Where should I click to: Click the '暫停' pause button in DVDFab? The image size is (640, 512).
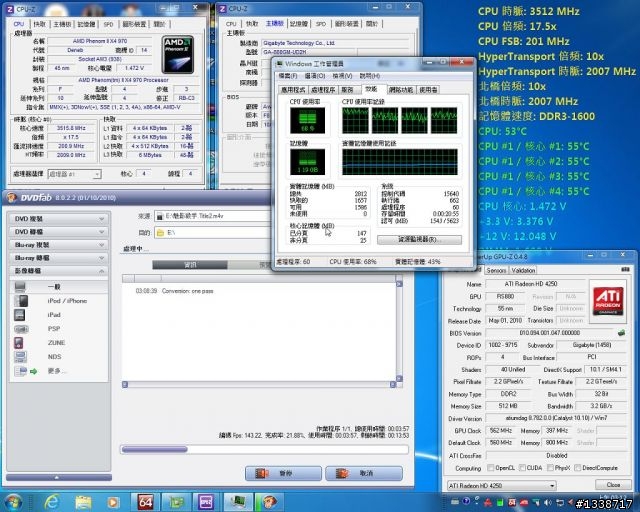click(283, 474)
